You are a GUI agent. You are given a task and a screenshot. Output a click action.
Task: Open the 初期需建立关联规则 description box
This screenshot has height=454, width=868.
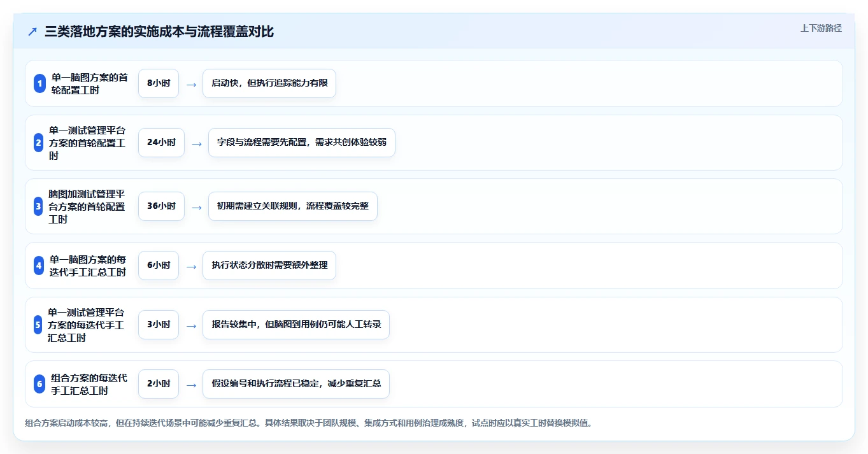293,206
